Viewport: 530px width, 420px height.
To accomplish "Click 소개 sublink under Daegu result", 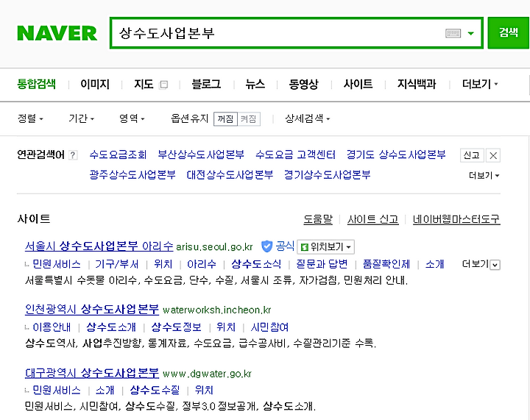I will tap(105, 391).
